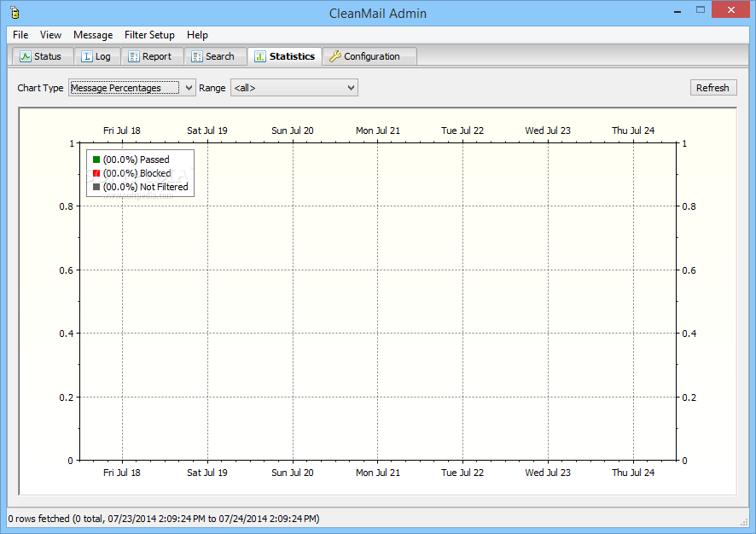
Task: Open the Message menu
Action: pyautogui.click(x=93, y=35)
